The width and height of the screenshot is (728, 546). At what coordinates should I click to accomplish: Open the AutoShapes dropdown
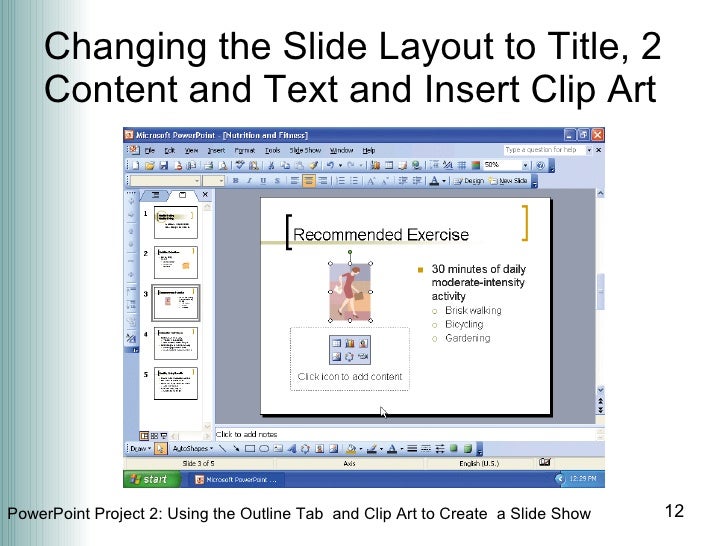[x=193, y=448]
